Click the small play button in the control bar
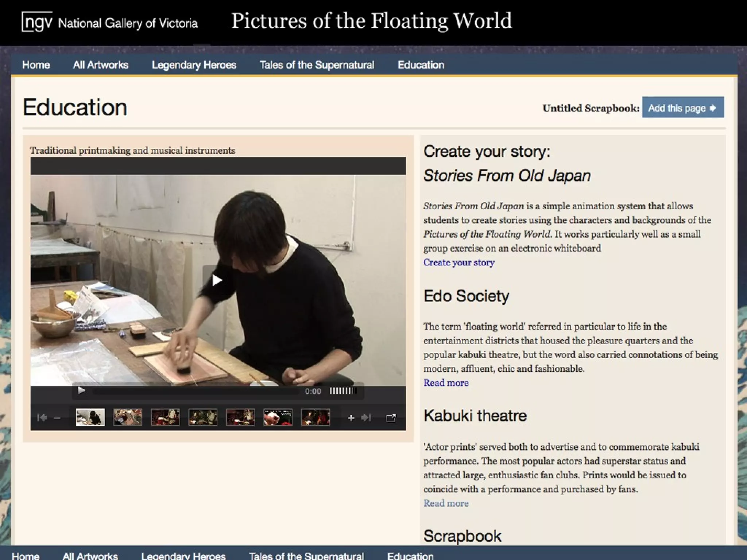Image resolution: width=747 pixels, height=560 pixels. coord(81,391)
